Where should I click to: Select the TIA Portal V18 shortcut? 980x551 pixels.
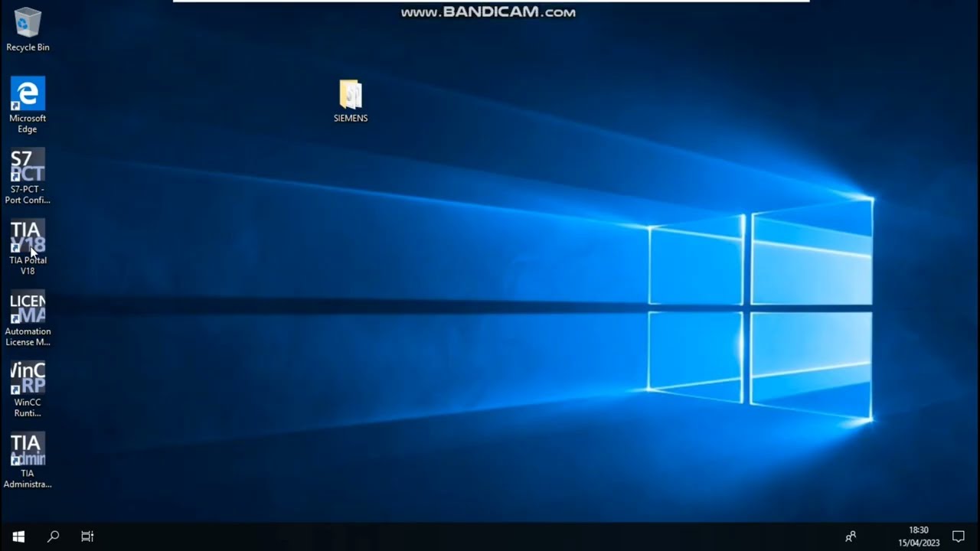[x=28, y=247]
